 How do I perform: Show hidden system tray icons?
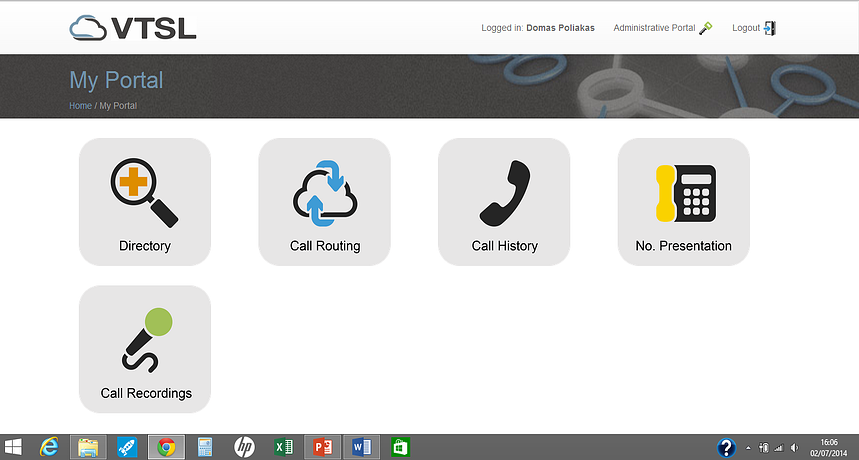point(748,448)
